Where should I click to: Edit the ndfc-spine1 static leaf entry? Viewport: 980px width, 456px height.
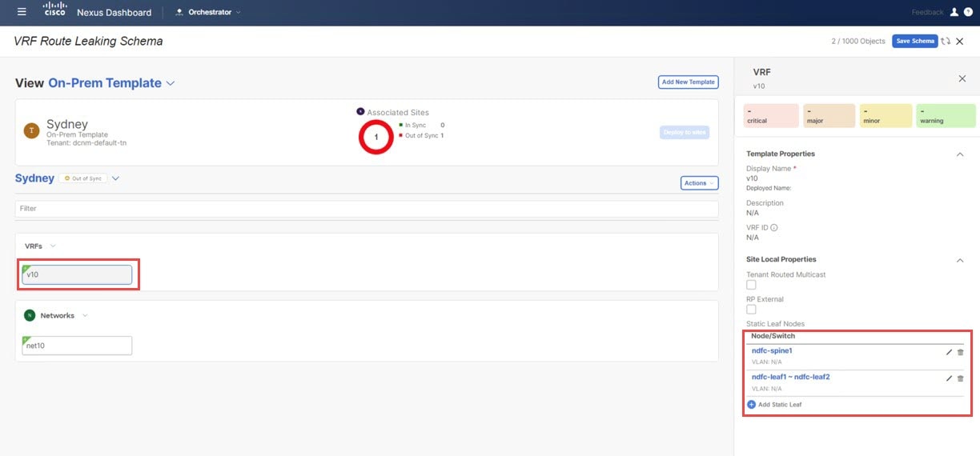(949, 352)
